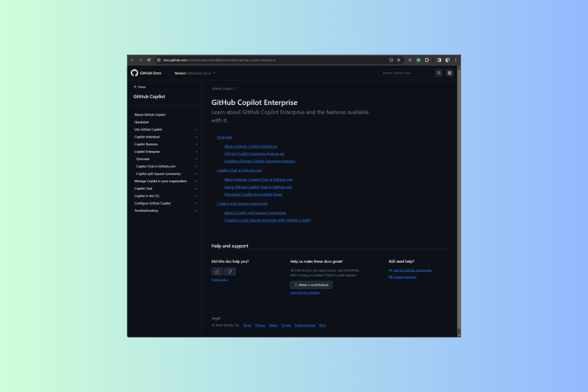This screenshot has height=392, width=588.
Task: Reload the page with the refresh icon
Action: pos(149,60)
